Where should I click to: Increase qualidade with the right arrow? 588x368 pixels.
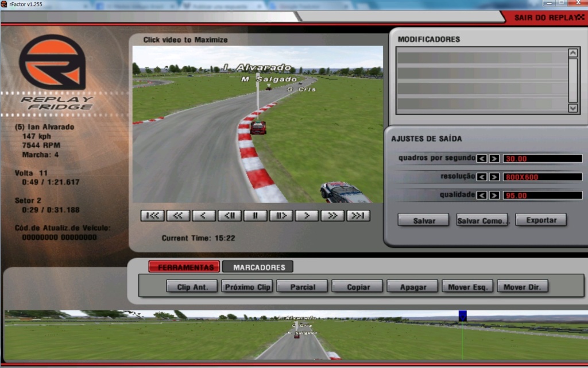494,195
